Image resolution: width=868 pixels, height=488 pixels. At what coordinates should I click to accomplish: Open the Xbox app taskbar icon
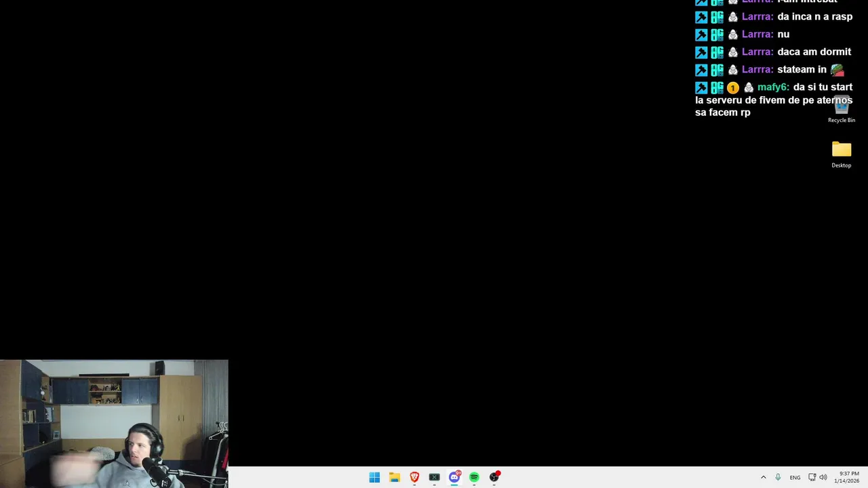coord(434,477)
